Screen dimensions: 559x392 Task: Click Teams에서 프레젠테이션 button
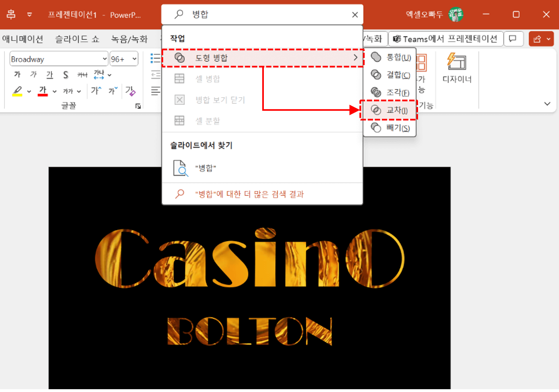tap(445, 39)
